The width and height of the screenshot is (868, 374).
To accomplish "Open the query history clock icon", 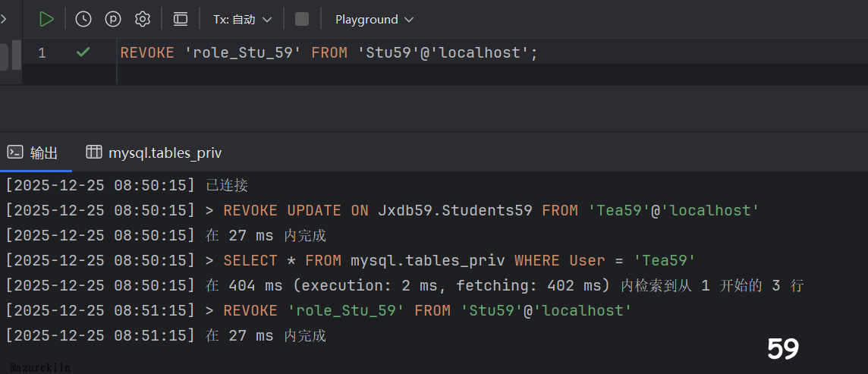I will (83, 19).
